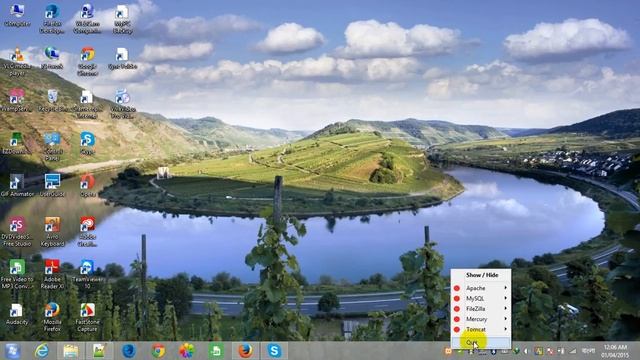The width and height of the screenshot is (640, 360).
Task: Select the TeamViewer 10 shortcut
Action: [87, 274]
